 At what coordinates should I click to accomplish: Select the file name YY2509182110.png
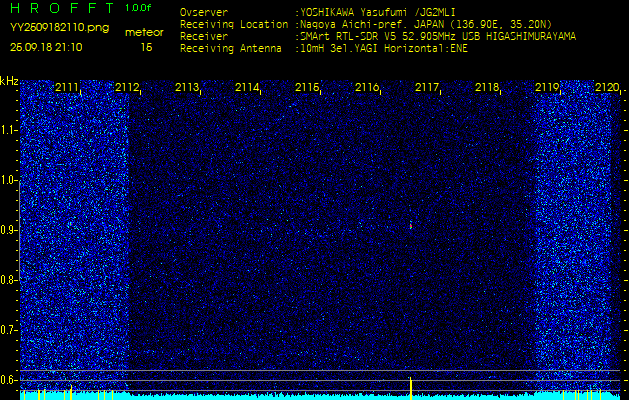pos(59,28)
